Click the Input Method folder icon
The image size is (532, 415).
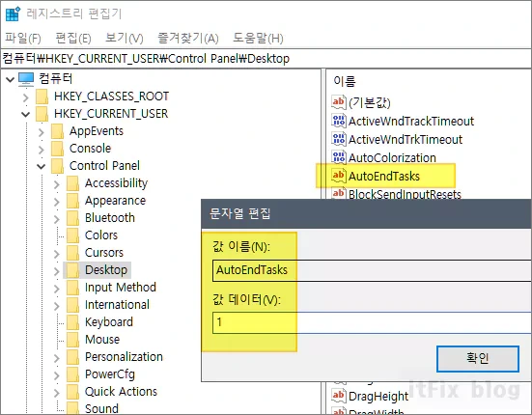(x=72, y=288)
